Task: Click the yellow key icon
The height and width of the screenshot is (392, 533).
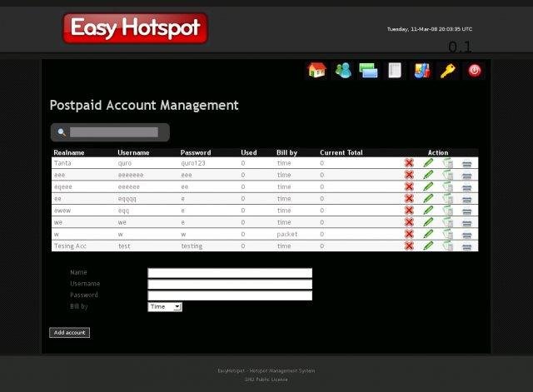Action: click(447, 71)
